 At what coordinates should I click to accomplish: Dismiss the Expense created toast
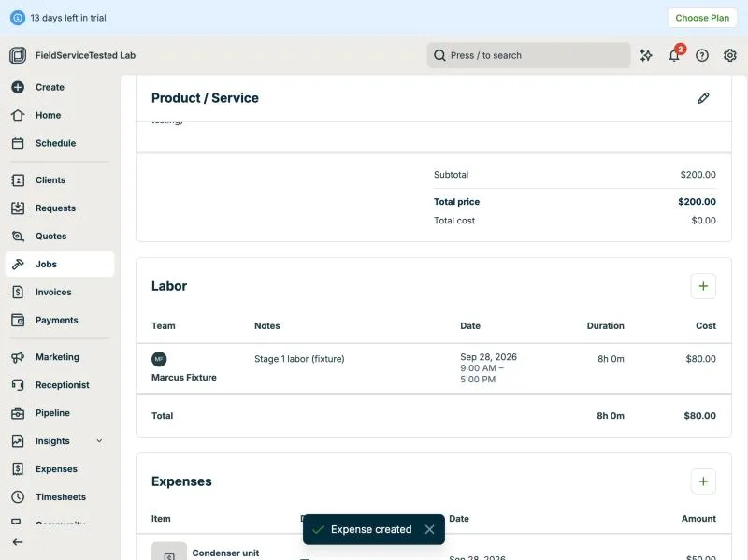point(429,529)
